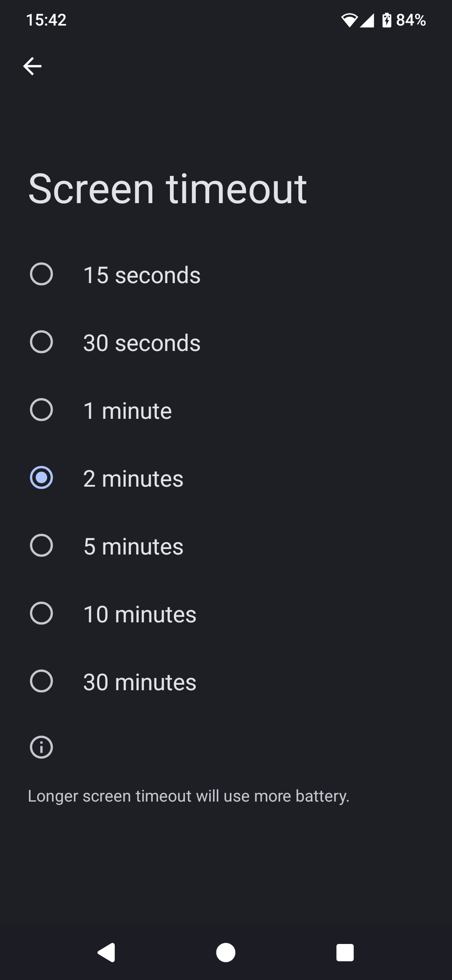The width and height of the screenshot is (452, 980).
Task: Tap the info circle icon
Action: tap(41, 748)
